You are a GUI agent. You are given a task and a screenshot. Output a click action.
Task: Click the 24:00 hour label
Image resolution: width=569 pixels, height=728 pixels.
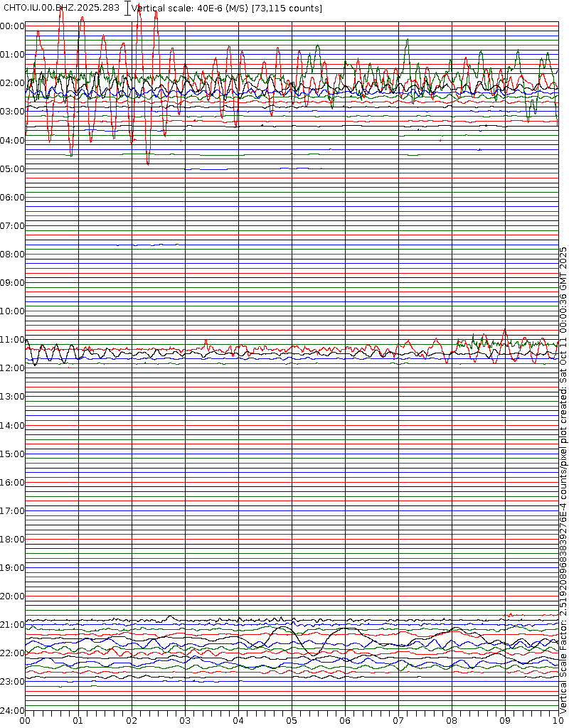tap(12, 710)
